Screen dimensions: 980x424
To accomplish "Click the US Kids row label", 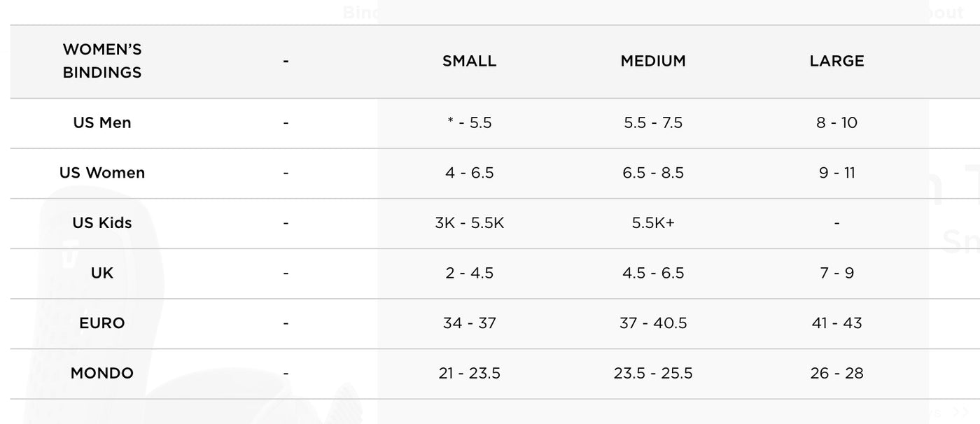I will tap(102, 223).
